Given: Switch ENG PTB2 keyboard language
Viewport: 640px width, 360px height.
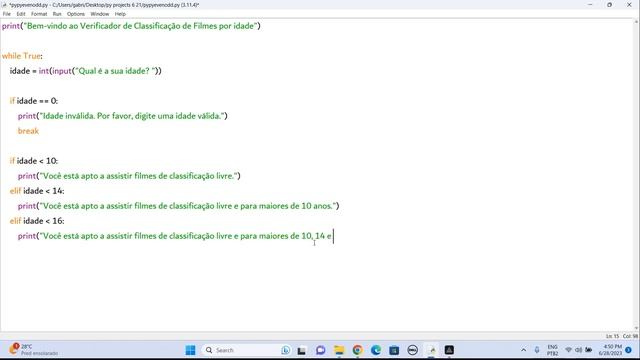Looking at the screenshot, I should pos(552,350).
